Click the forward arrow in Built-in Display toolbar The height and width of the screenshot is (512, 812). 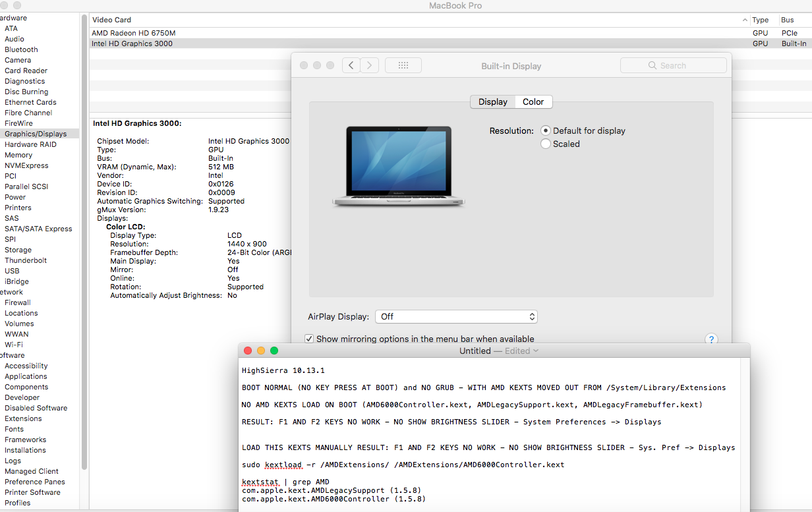pyautogui.click(x=370, y=65)
